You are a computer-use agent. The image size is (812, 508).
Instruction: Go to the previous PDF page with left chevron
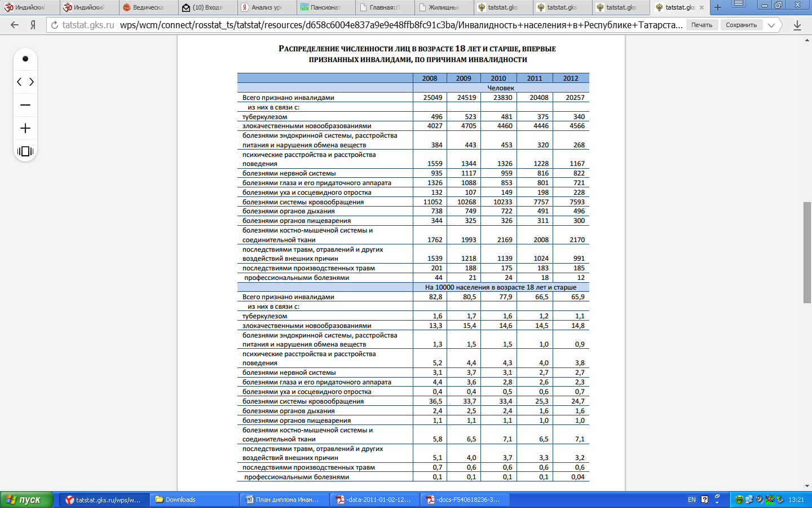[x=19, y=82]
